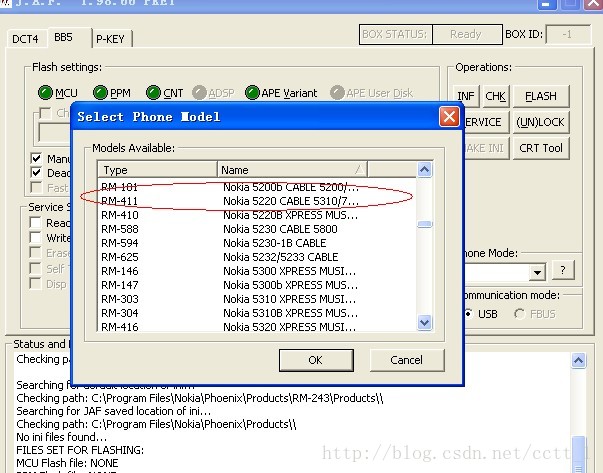Viewport: 603px width, 473px height.
Task: Toggle the Dead USB checkbox
Action: click(x=36, y=172)
